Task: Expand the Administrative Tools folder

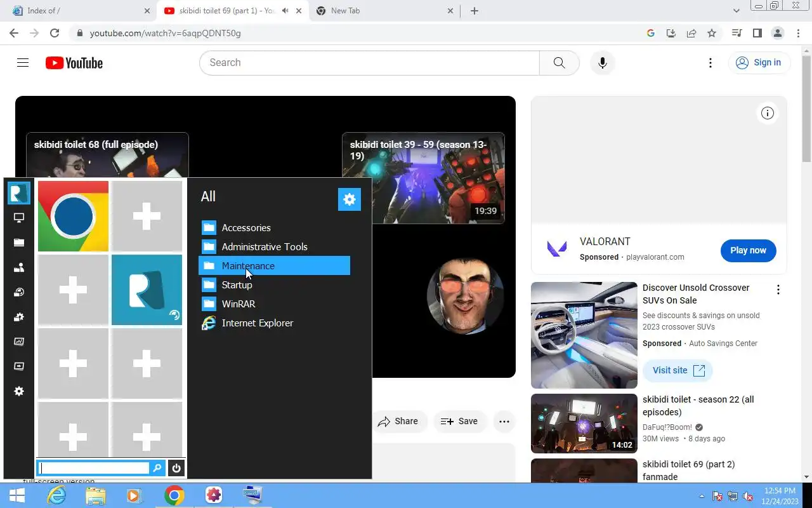Action: (274, 246)
